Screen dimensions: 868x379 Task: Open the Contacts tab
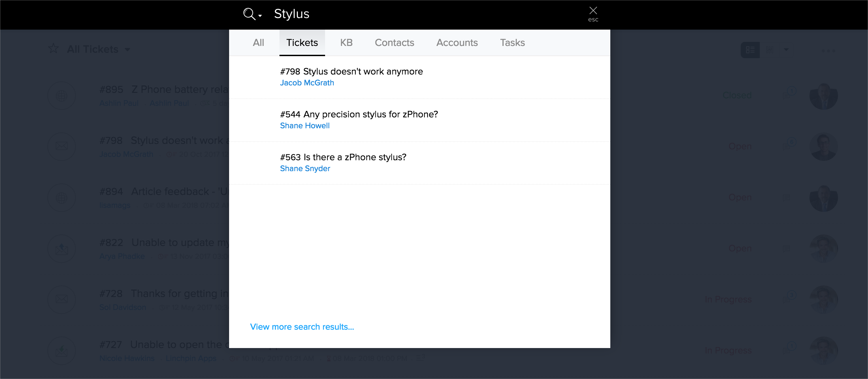(x=394, y=43)
